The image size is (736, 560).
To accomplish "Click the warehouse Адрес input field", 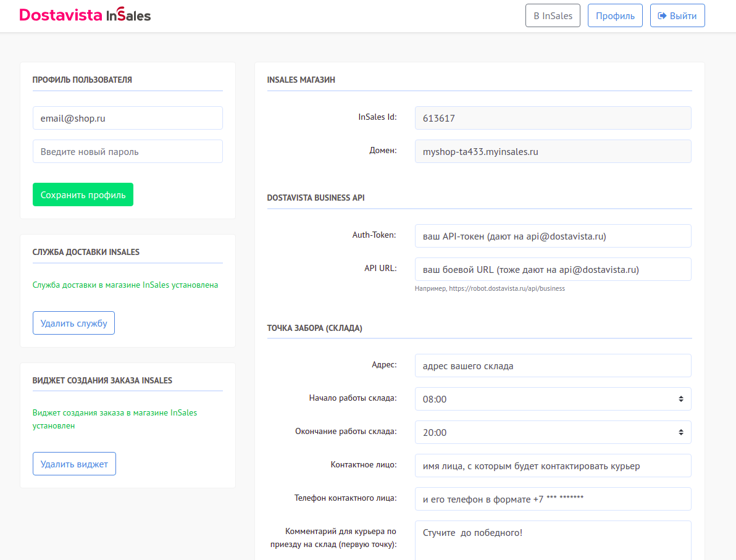I will click(x=553, y=365).
